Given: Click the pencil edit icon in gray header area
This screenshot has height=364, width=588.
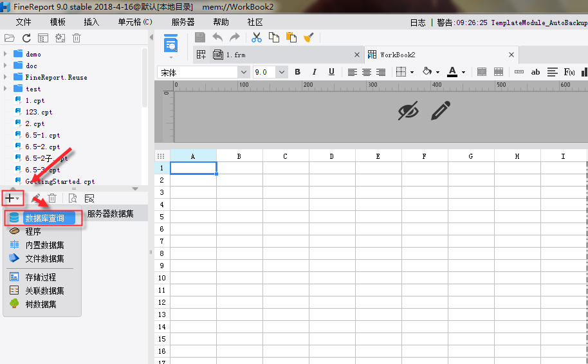Looking at the screenshot, I should (x=441, y=110).
